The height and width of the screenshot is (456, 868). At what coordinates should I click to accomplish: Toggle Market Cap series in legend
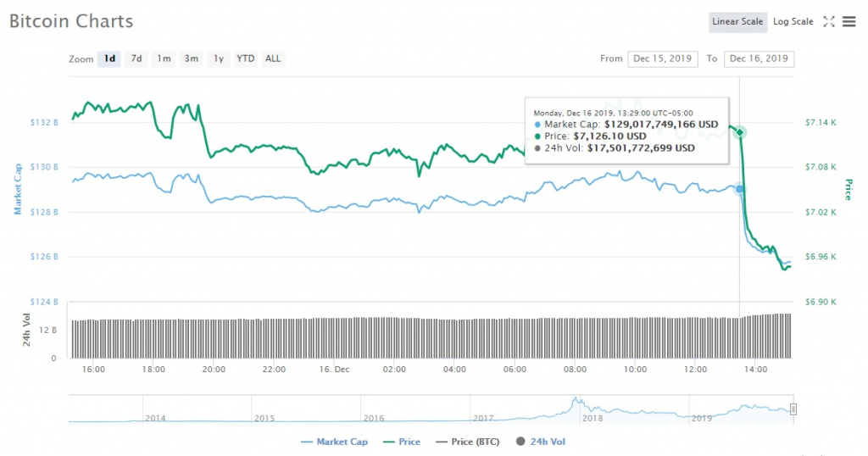[x=334, y=442]
